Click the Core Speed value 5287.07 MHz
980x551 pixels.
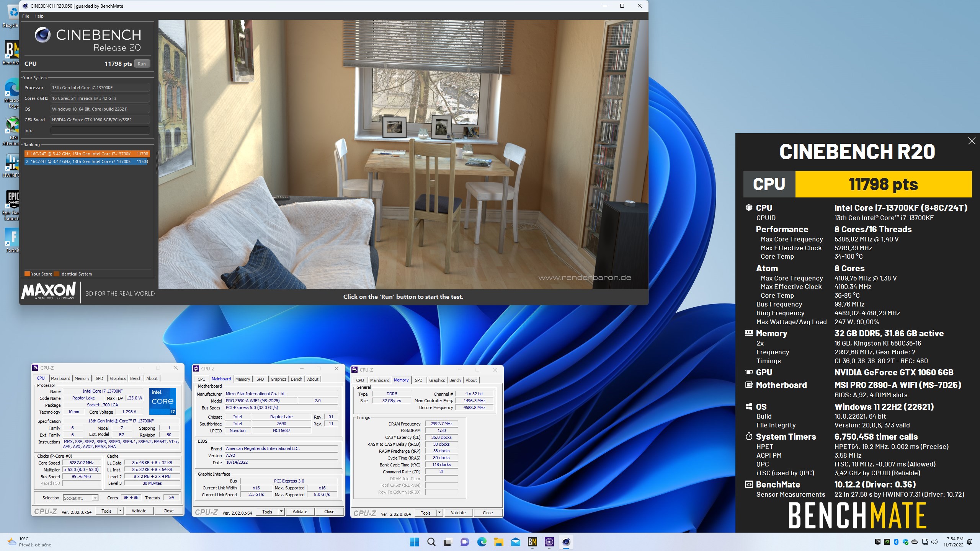82,463
